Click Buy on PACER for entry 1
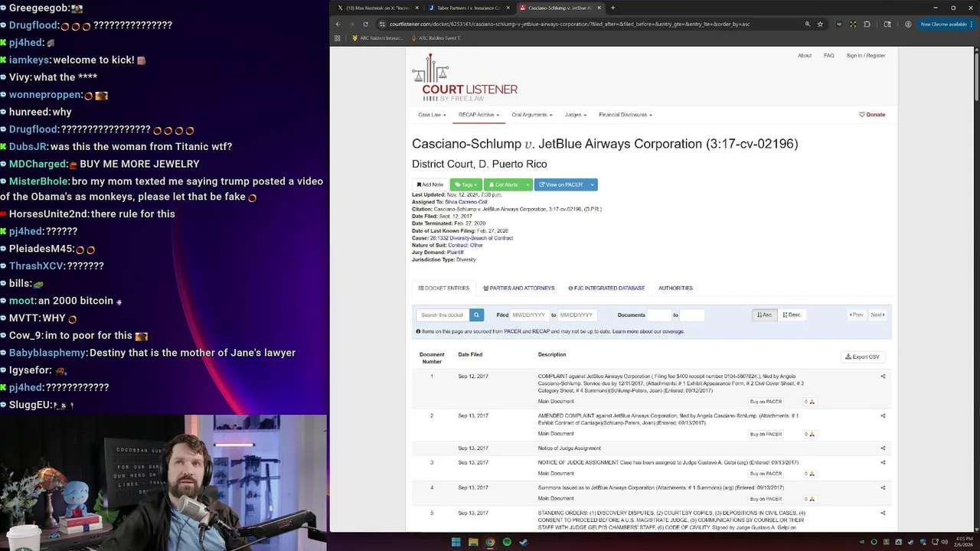980x551 pixels. point(766,402)
